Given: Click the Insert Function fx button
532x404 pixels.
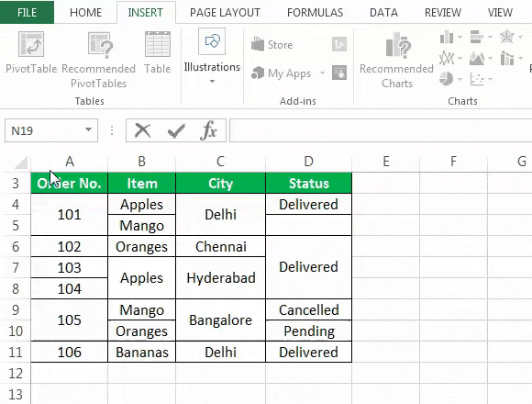Looking at the screenshot, I should 208,130.
